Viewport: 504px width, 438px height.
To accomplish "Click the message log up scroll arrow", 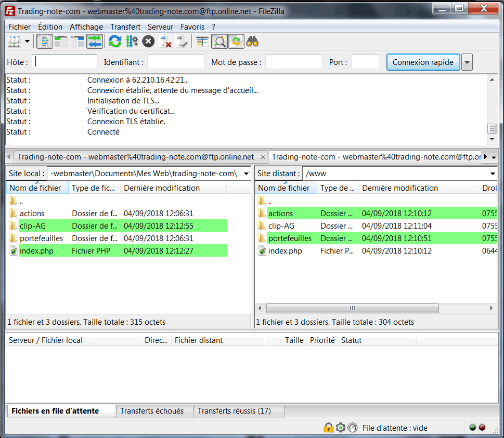I will 492,79.
